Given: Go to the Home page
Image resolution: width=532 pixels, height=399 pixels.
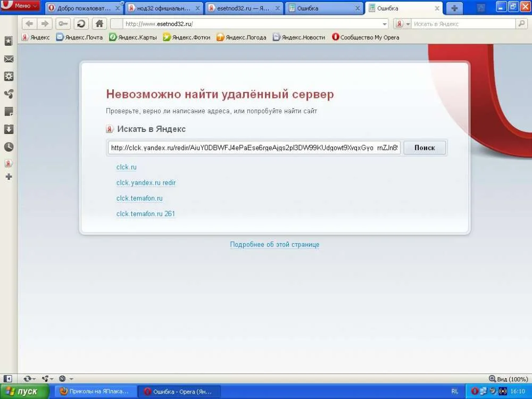Looking at the screenshot, I should pyautogui.click(x=99, y=24).
